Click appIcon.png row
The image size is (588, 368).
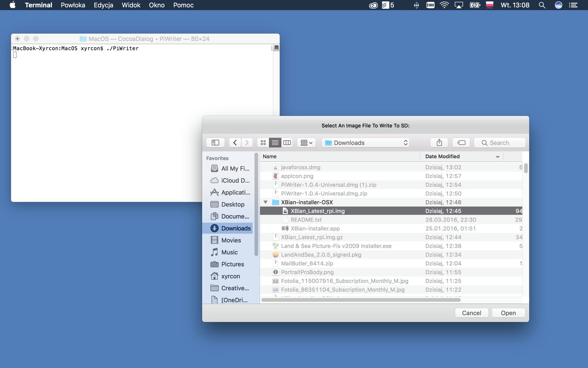(391, 176)
